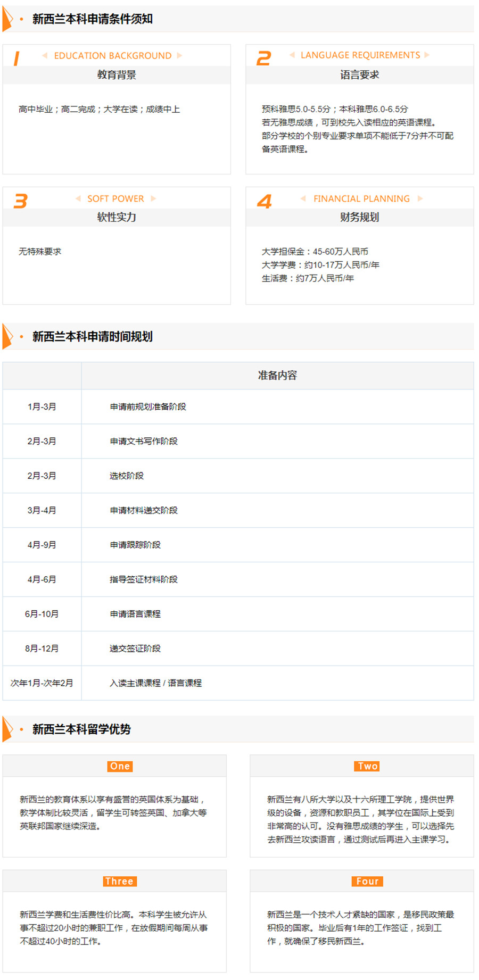Select the orange number 3 icon

point(20,201)
